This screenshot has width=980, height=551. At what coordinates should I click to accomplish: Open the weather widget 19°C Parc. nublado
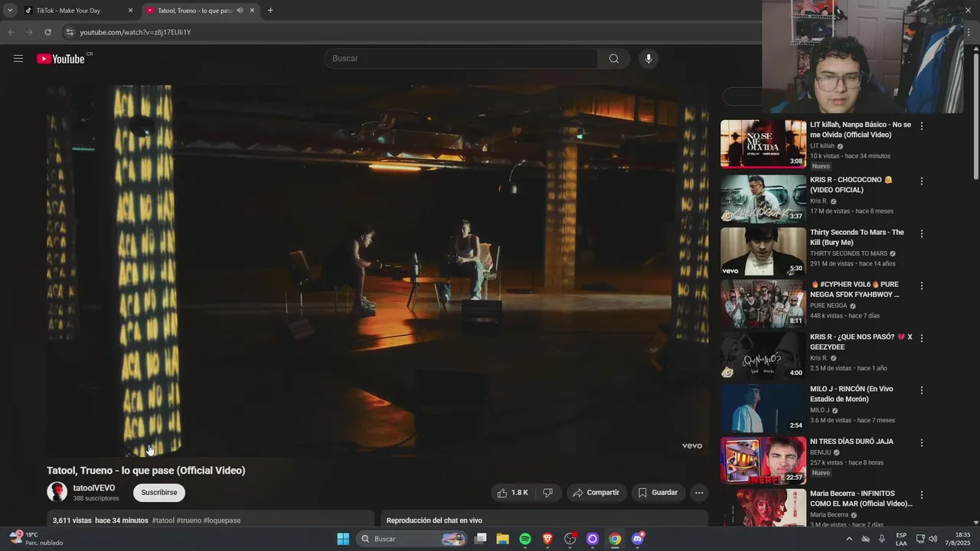pos(37,539)
